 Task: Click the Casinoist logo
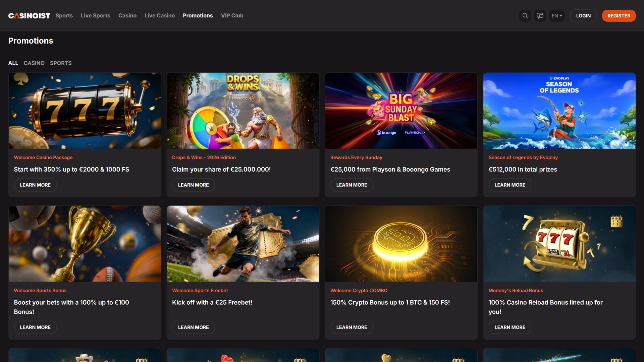click(29, 16)
